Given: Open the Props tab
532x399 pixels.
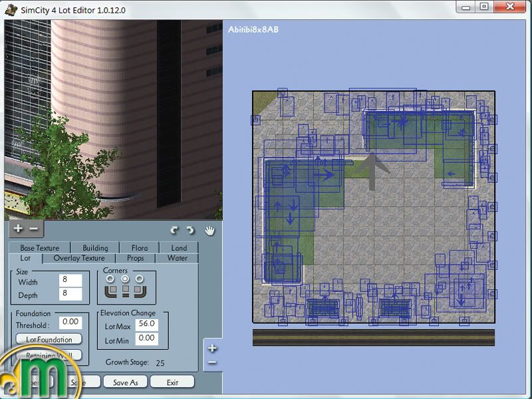Looking at the screenshot, I should 135,258.
